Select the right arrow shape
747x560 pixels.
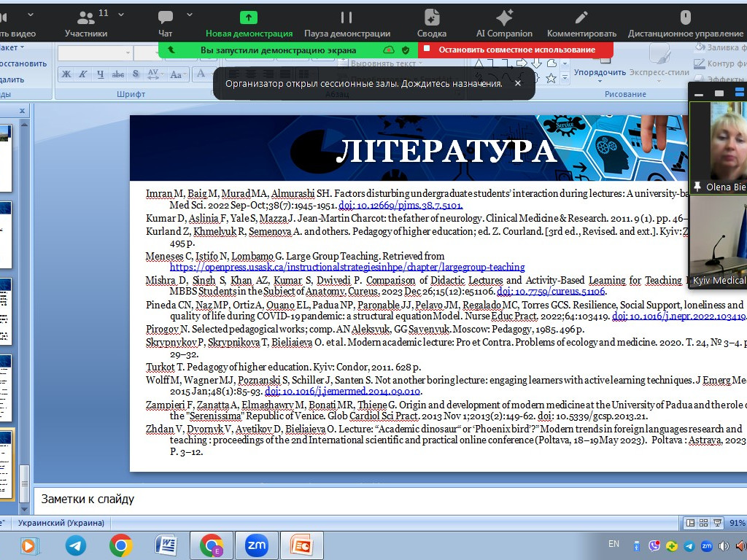click(x=522, y=63)
